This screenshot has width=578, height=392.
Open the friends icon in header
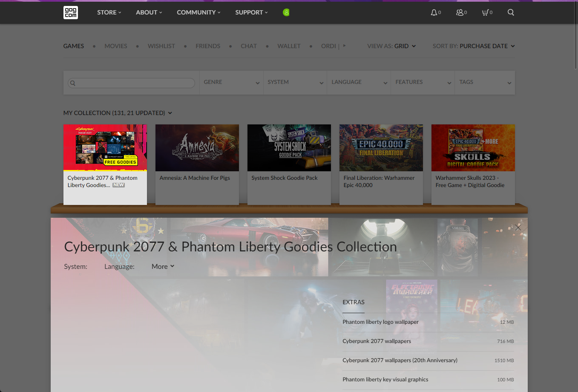click(x=460, y=12)
